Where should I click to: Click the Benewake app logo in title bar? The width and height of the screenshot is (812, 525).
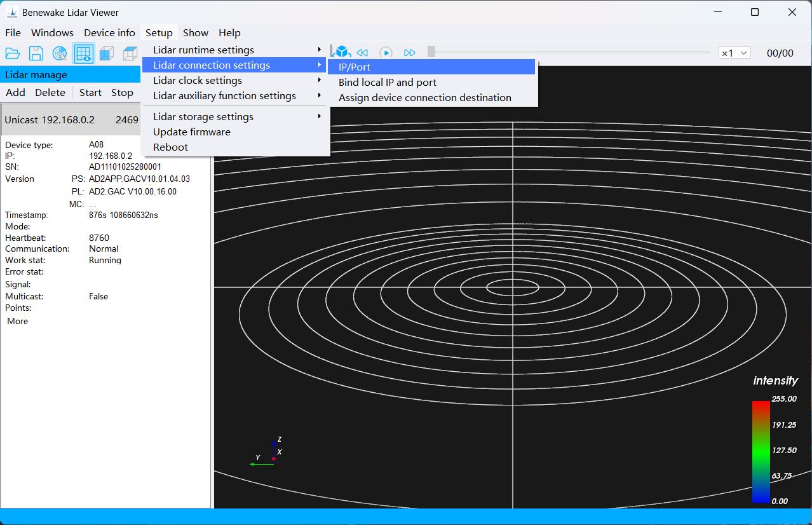tap(11, 12)
